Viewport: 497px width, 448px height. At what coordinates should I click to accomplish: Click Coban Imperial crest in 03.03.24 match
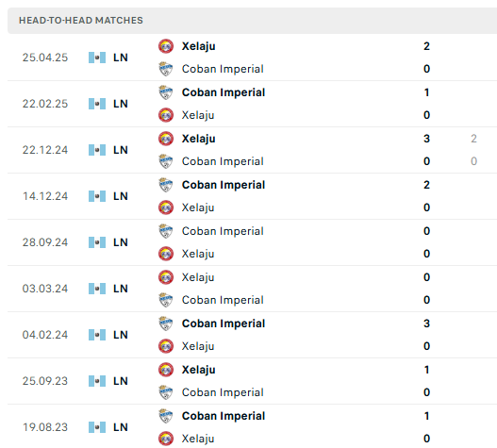pyautogui.click(x=166, y=300)
